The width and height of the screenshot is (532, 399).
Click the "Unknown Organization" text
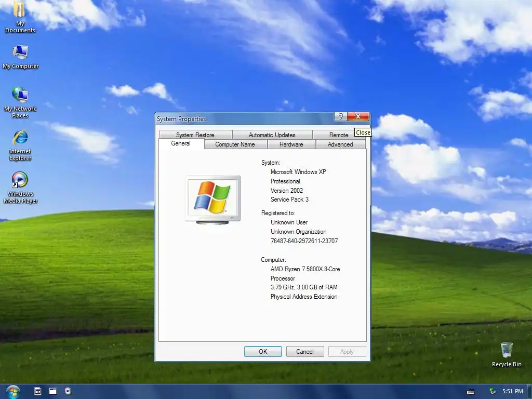tap(299, 232)
